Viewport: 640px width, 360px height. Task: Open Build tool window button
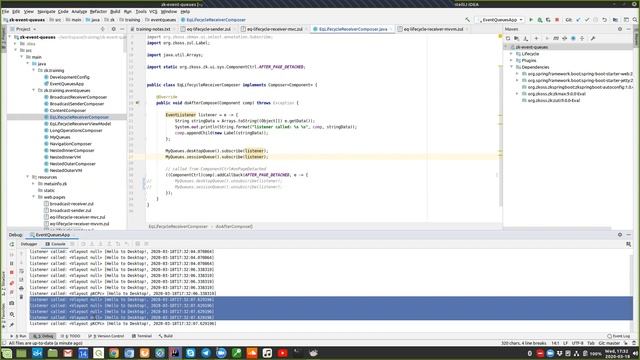[166, 336]
